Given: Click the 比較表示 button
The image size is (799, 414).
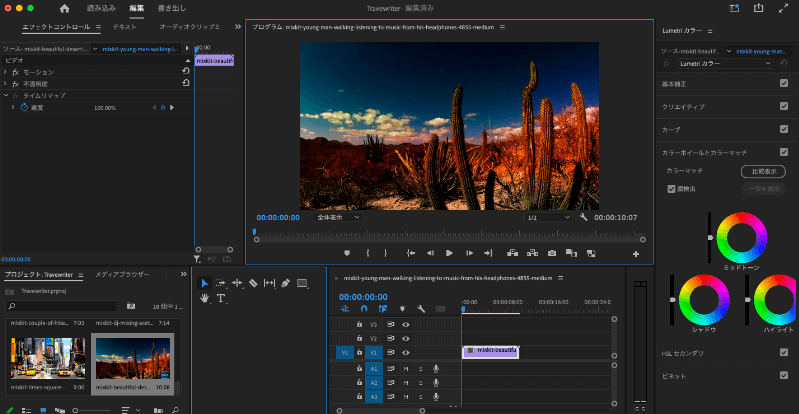Looking at the screenshot, I should (762, 171).
